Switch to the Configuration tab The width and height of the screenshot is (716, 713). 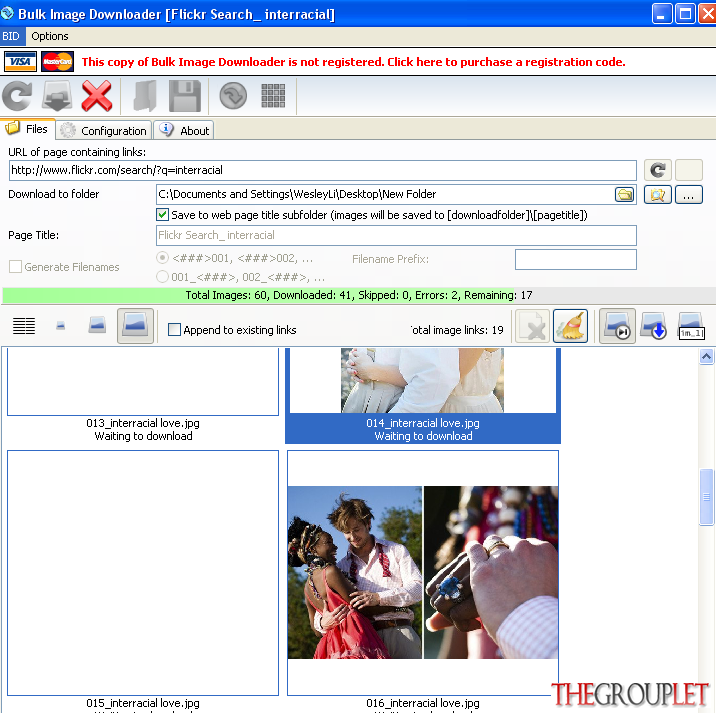(105, 131)
